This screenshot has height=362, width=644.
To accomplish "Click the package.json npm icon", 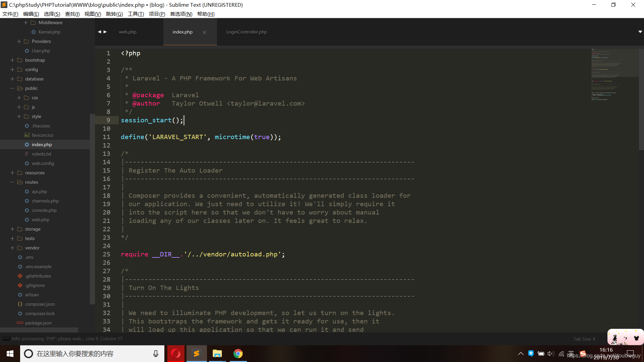I will (x=20, y=323).
